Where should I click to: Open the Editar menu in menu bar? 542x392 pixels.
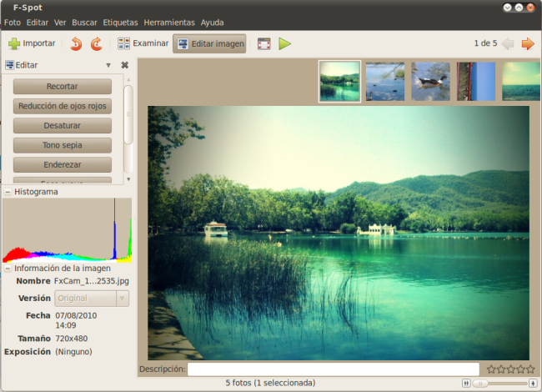38,23
